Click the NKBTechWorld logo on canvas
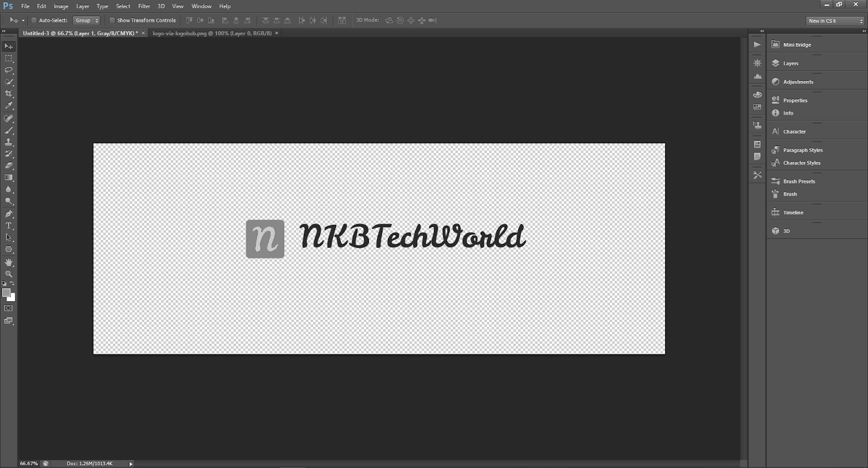868x468 pixels. (x=385, y=238)
